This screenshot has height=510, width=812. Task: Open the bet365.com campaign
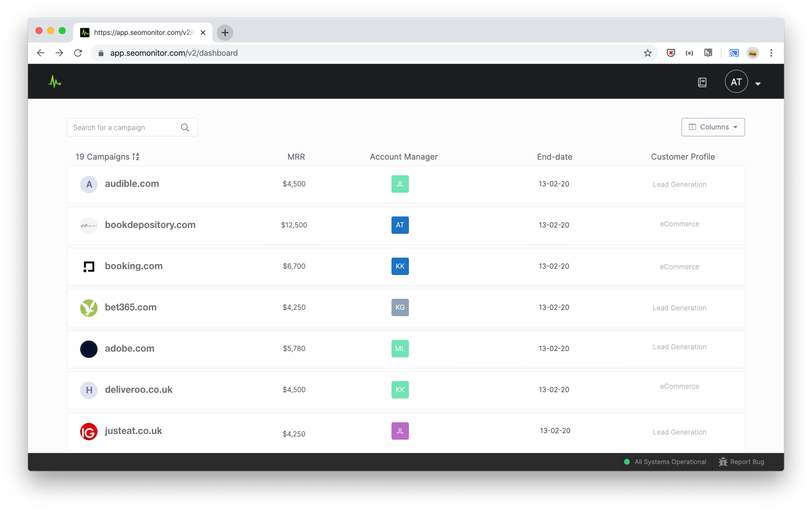coord(130,308)
